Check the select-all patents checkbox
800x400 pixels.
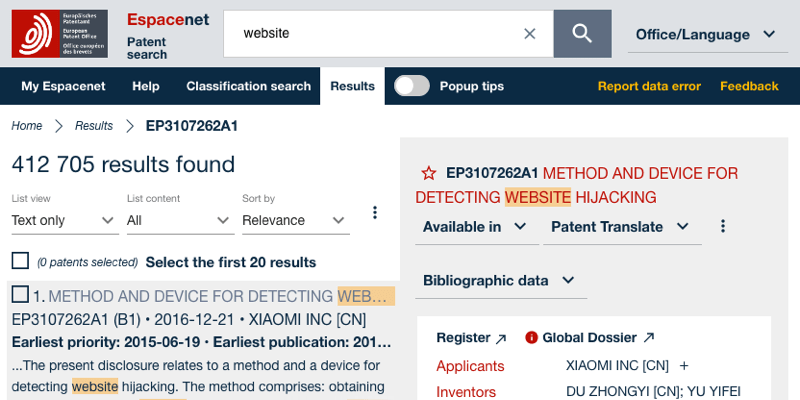[20, 261]
